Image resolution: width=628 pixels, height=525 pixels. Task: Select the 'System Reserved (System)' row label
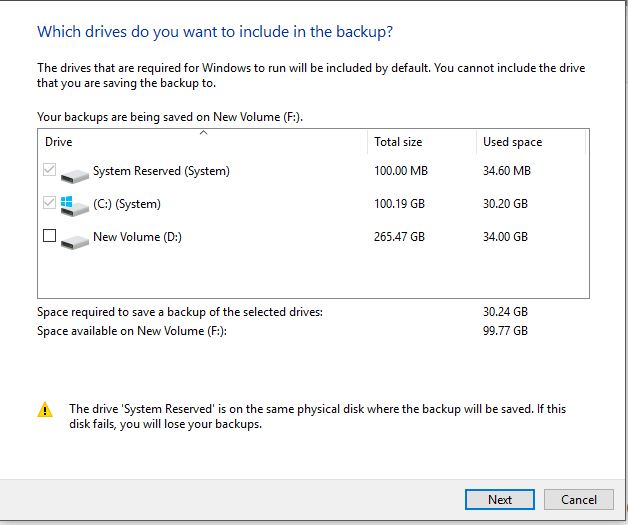point(161,171)
